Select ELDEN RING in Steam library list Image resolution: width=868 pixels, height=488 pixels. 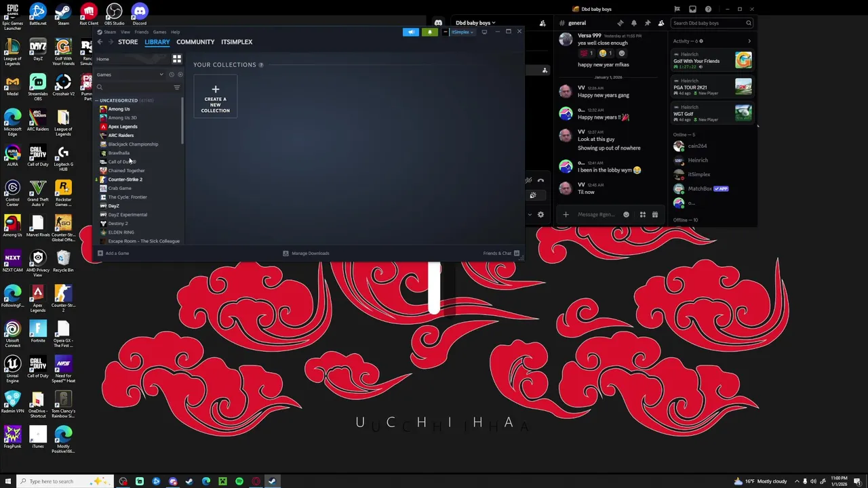pyautogui.click(x=121, y=232)
